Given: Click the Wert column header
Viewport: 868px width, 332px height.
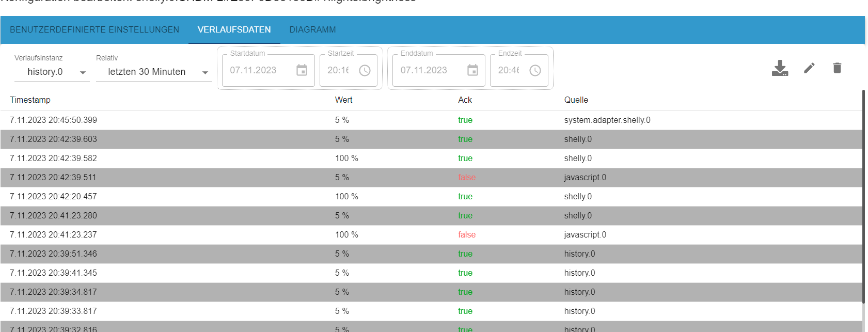Looking at the screenshot, I should click(343, 100).
